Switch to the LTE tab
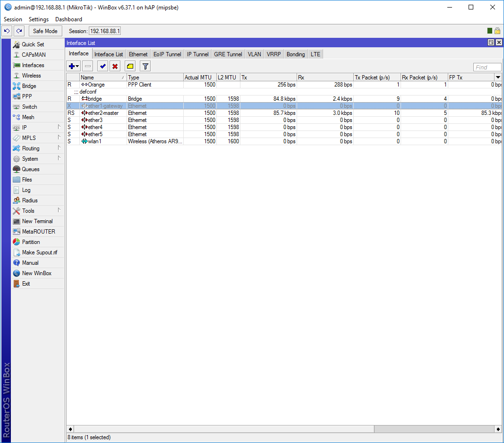The image size is (504, 443). tap(316, 54)
